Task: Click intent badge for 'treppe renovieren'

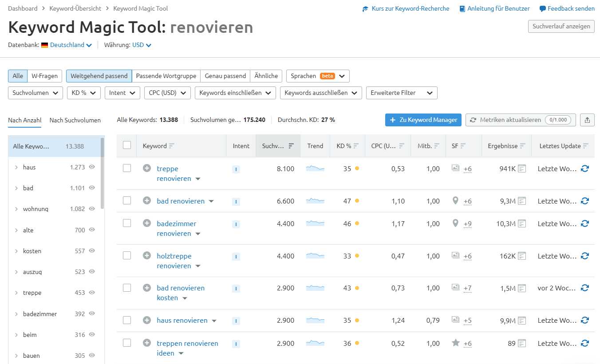Action: (236, 169)
